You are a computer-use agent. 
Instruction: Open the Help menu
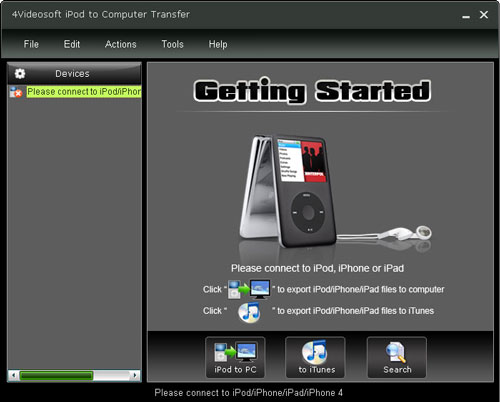(x=218, y=44)
